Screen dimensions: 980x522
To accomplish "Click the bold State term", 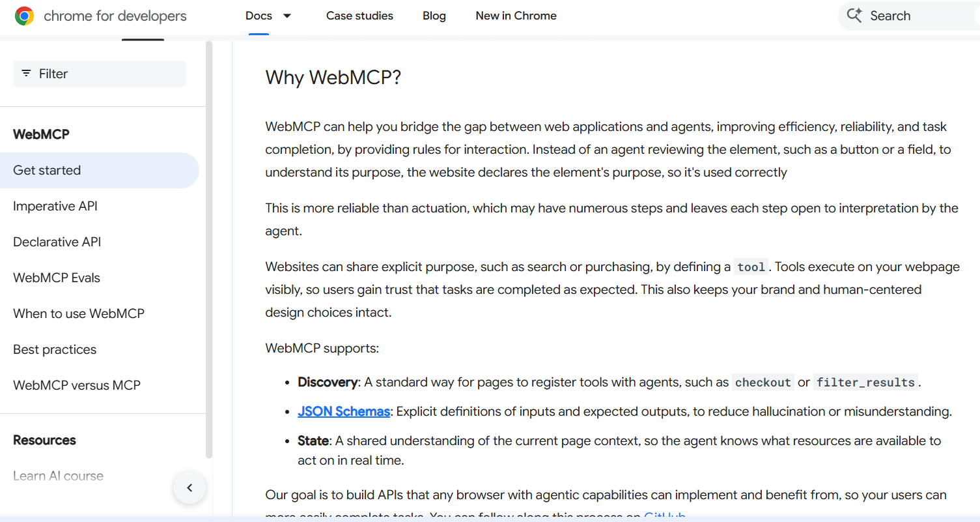I will click(x=313, y=441).
